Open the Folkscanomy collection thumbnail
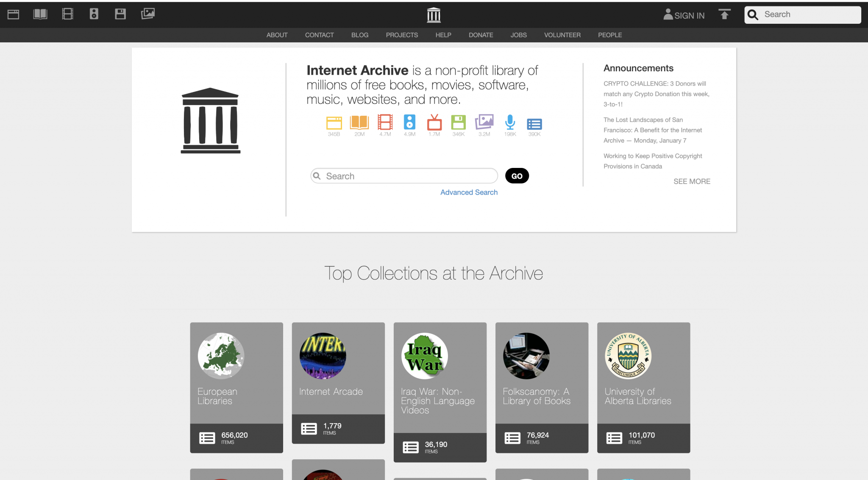868x480 pixels. coord(526,356)
